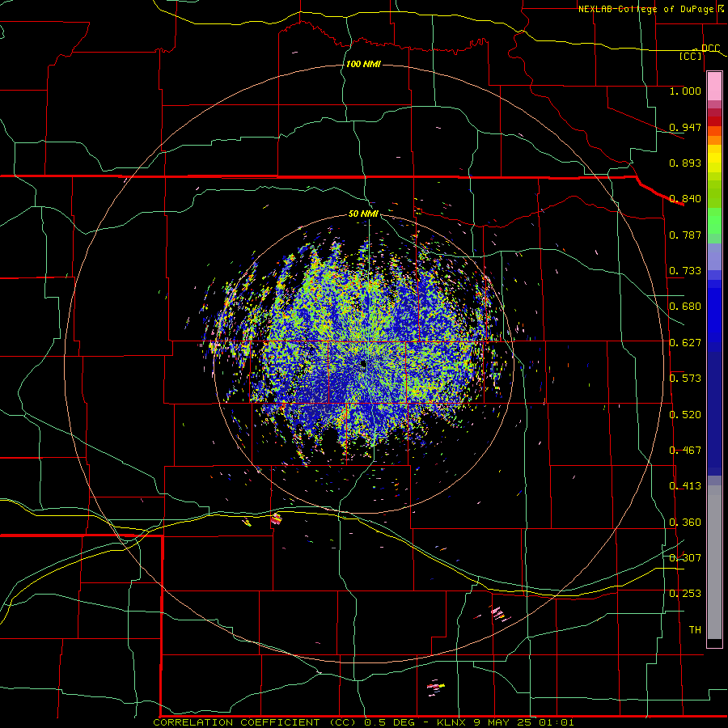Select the 0.947 color scale value
The width and height of the screenshot is (728, 728).
(x=685, y=127)
